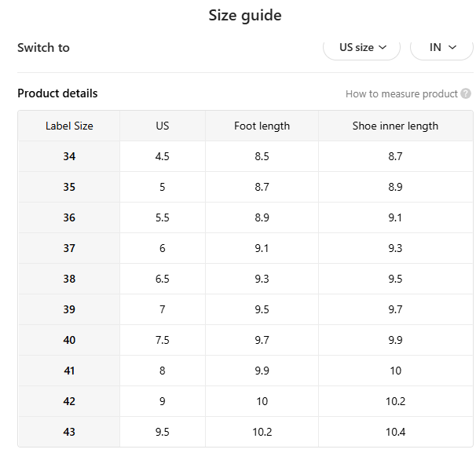Image resolution: width=476 pixels, height=453 pixels.
Task: Open the US size dropdown
Action: pos(362,48)
